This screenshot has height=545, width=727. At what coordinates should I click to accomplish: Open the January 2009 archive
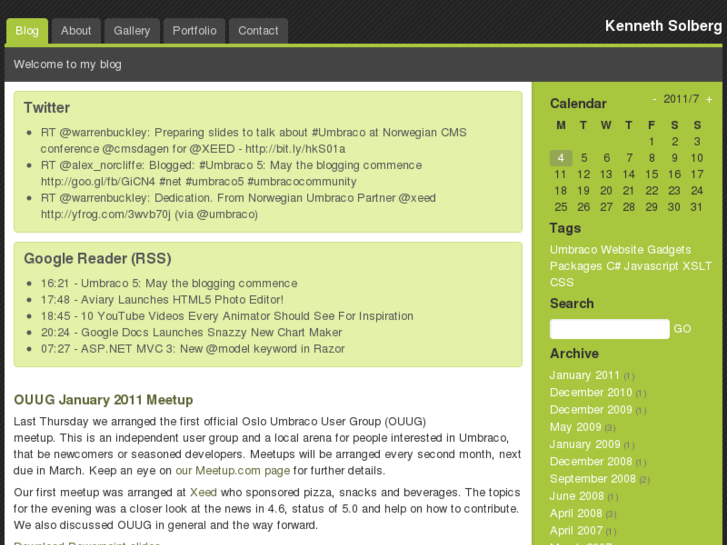(x=585, y=444)
